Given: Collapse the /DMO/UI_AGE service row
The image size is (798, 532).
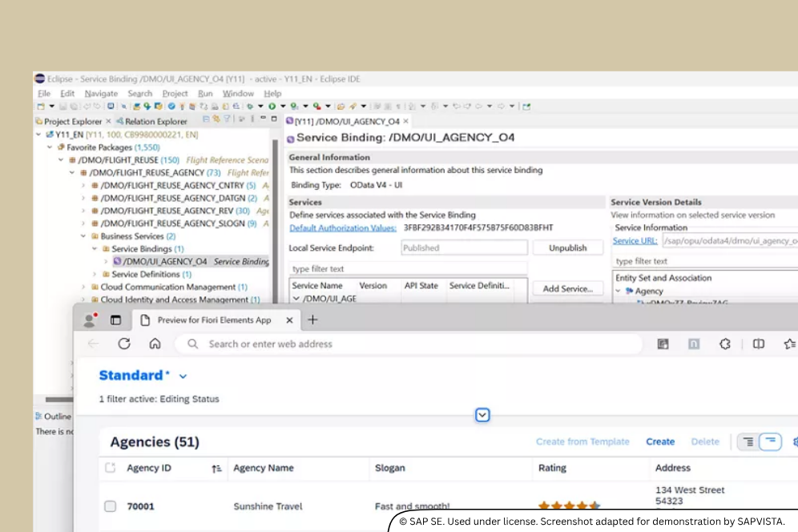Looking at the screenshot, I should tap(296, 298).
